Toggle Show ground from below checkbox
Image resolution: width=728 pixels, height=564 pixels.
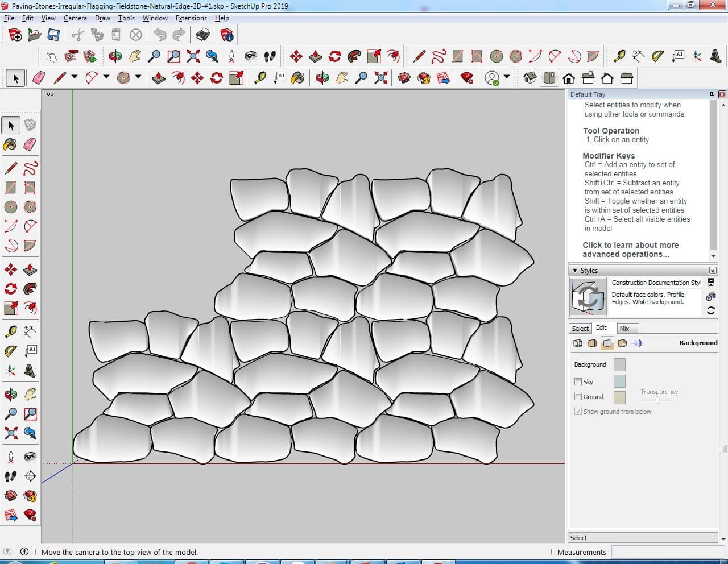(578, 412)
